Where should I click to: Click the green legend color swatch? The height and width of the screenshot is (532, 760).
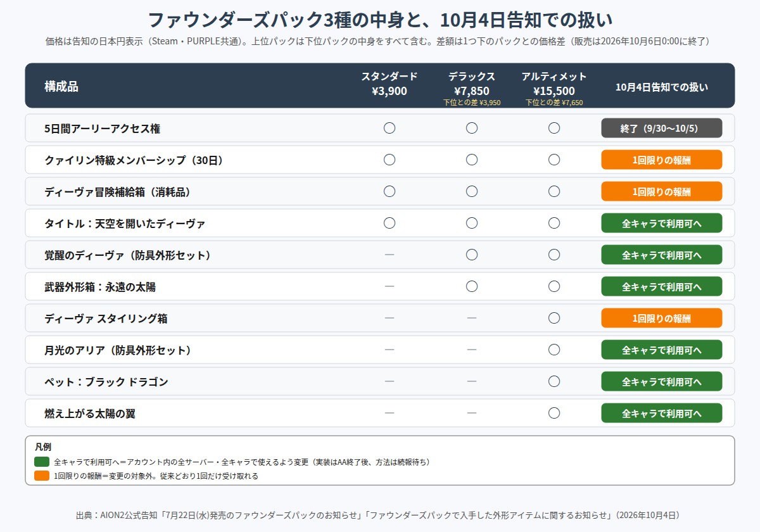(x=42, y=462)
